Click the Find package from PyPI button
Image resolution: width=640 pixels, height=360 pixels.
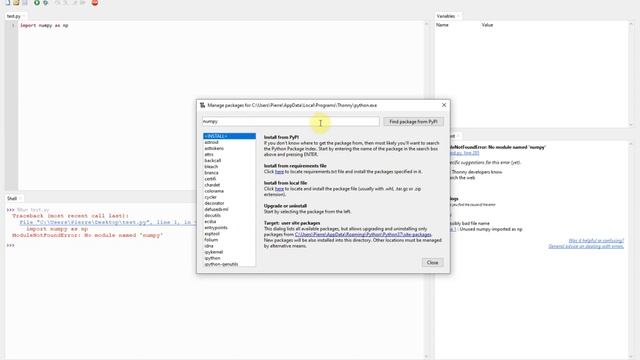413,122
